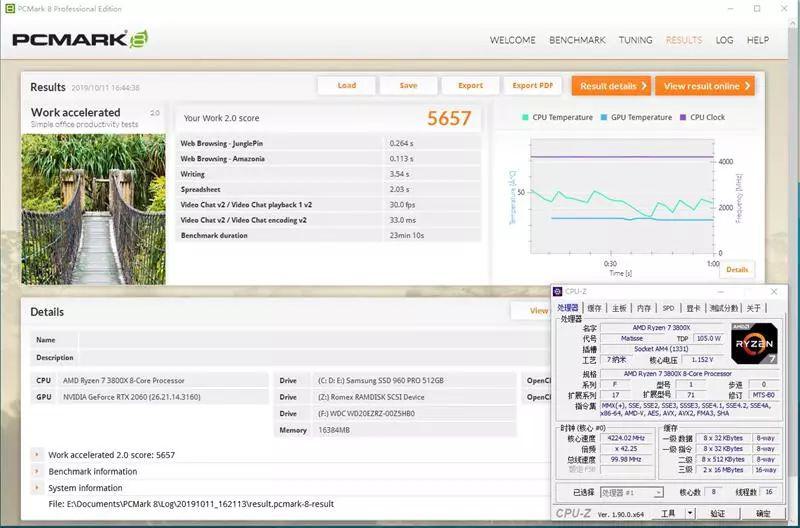Expand the Work accelerated 2.0 score row
The height and width of the screenshot is (528, 800).
(x=37, y=454)
